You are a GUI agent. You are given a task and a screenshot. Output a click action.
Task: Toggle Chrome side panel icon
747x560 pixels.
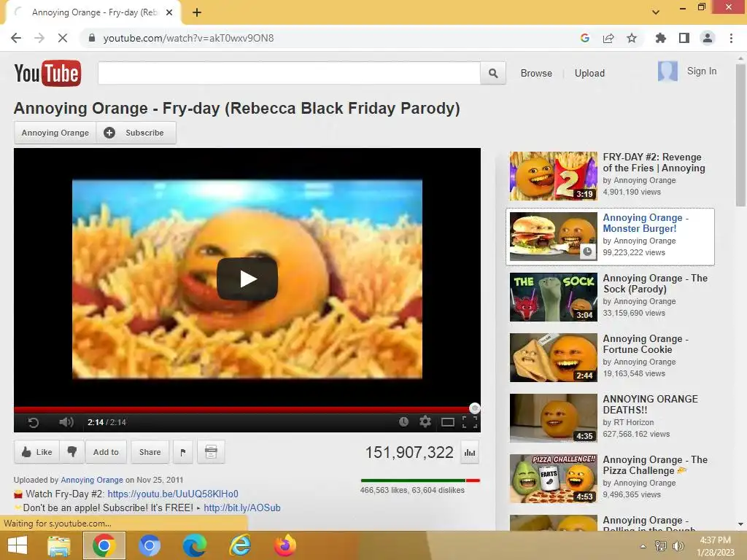tap(684, 38)
